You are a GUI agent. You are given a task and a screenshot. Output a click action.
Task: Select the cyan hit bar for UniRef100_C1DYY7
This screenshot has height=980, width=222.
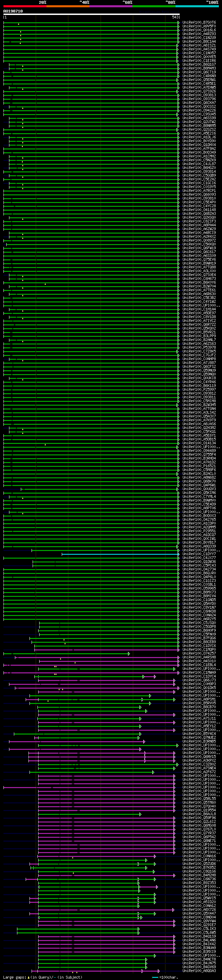point(120,554)
